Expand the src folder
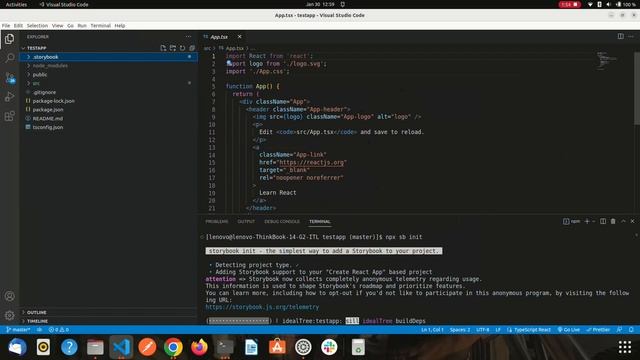 pyautogui.click(x=109, y=83)
